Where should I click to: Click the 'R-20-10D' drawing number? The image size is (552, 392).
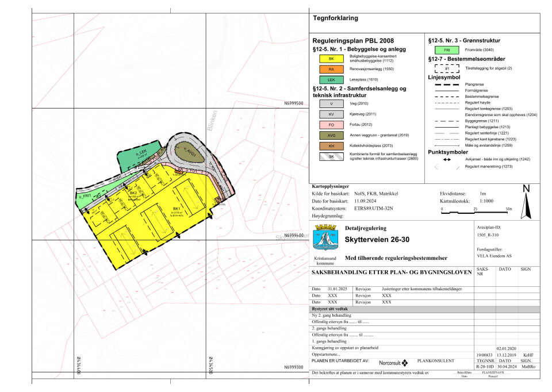(485, 367)
